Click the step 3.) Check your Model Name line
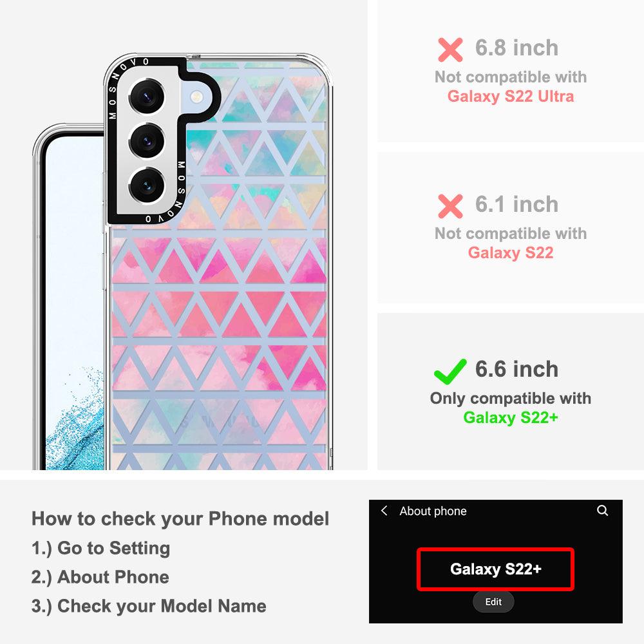The width and height of the screenshot is (644, 644). [149, 606]
